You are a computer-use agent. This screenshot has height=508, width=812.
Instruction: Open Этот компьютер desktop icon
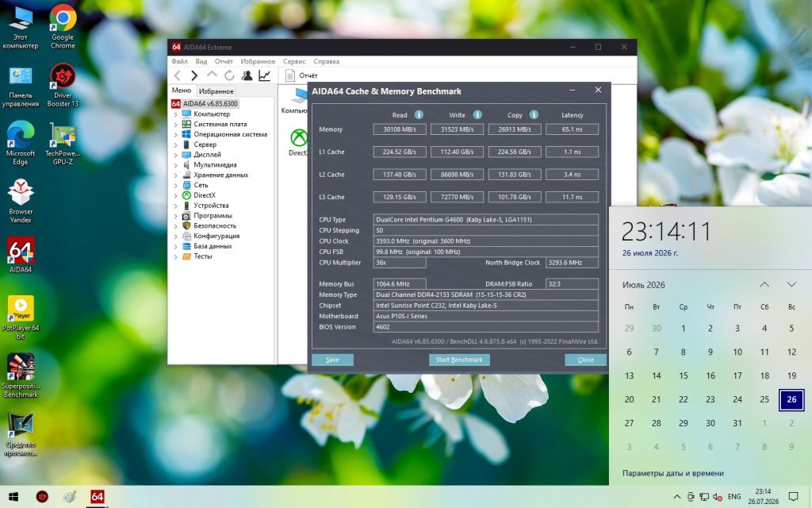(20, 27)
